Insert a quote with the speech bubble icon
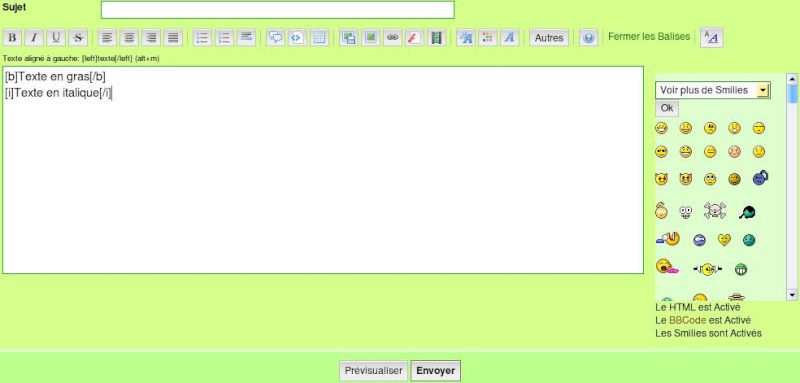800x383 pixels. click(x=276, y=38)
